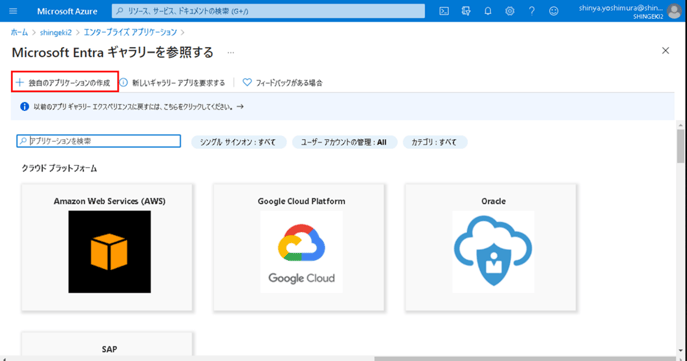The image size is (687, 361).
Task: Click the application search field
Action: (x=99, y=141)
